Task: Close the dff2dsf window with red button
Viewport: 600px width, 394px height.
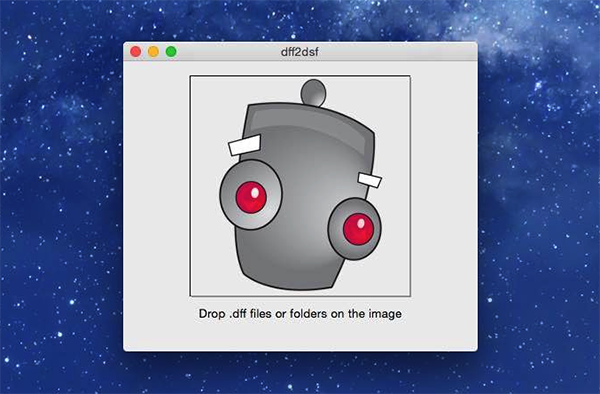Action: coord(135,52)
